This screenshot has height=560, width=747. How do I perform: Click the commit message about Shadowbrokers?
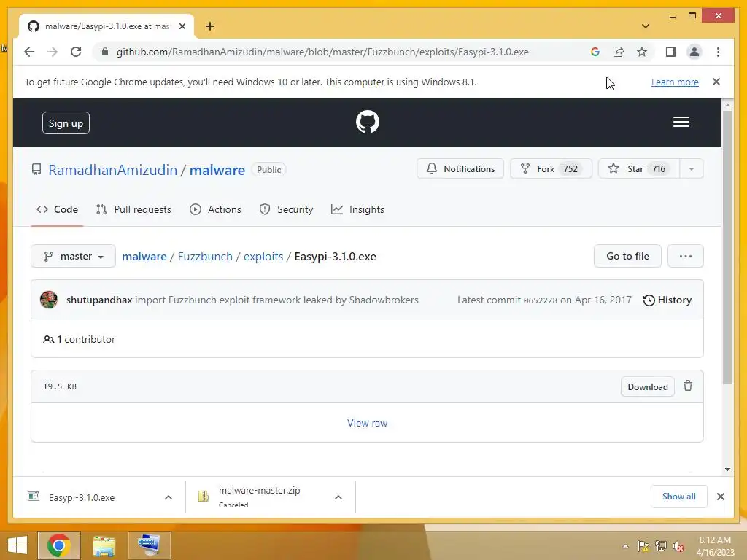click(276, 300)
